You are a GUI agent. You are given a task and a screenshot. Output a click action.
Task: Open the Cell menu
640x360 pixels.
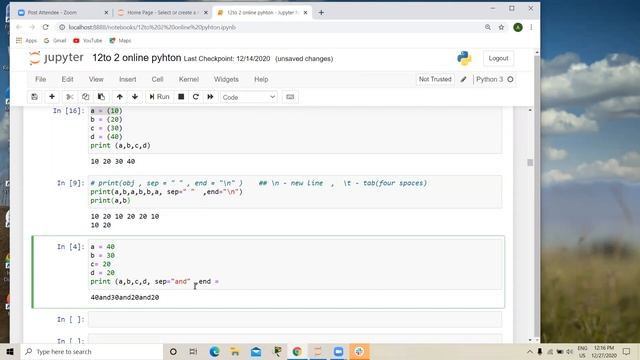pyautogui.click(x=158, y=79)
